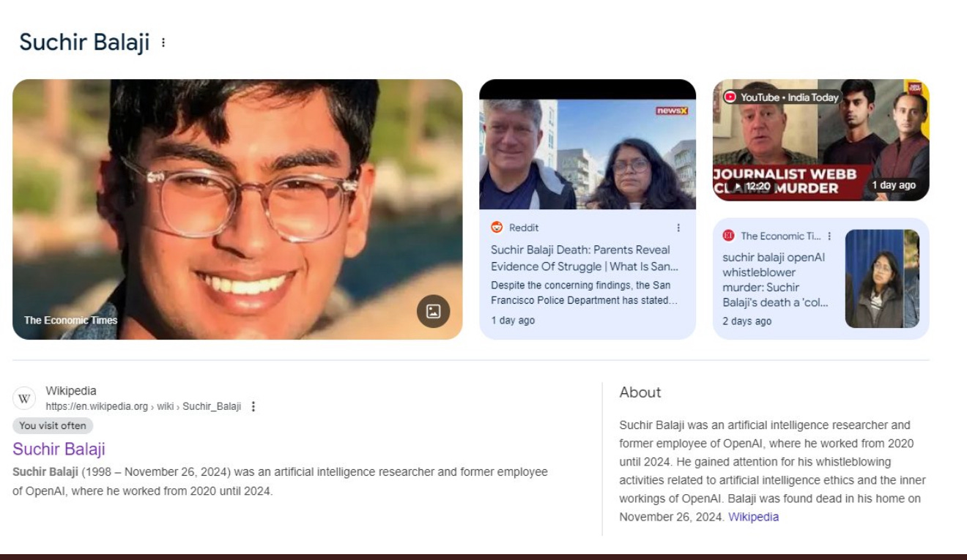Open the 'Suchir Balaji' Wikipedia result title
This screenshot has width=967, height=560.
(x=59, y=449)
